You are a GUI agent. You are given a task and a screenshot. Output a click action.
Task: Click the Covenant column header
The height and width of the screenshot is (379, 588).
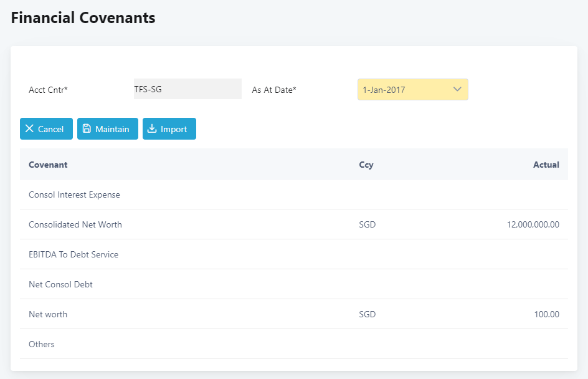click(48, 165)
